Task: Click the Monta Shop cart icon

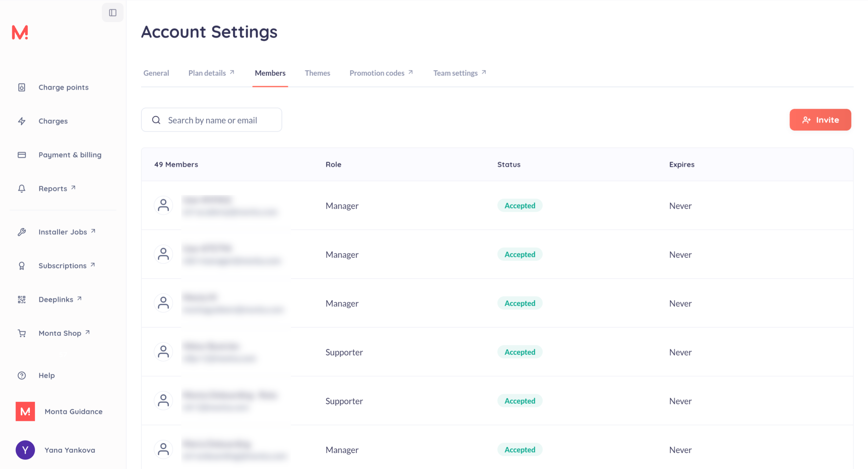Action: coord(22,333)
